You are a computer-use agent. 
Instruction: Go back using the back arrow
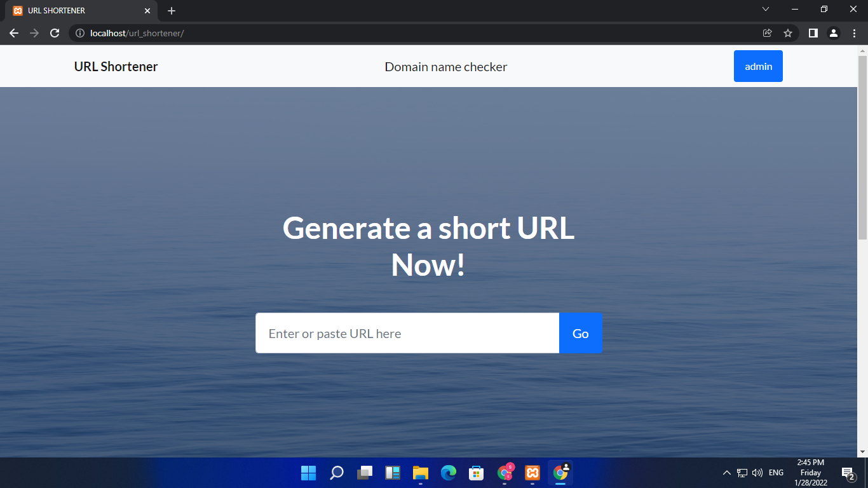click(x=14, y=33)
